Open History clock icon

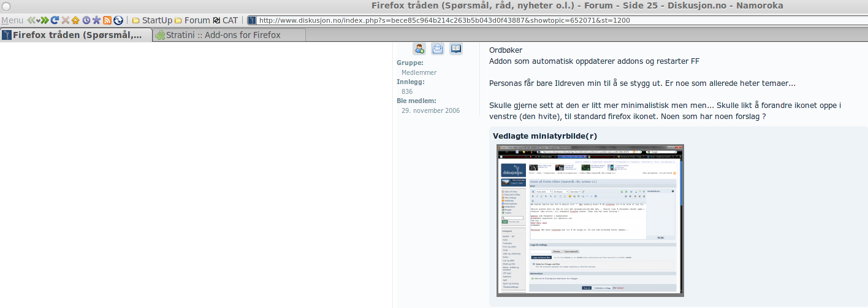tap(86, 20)
